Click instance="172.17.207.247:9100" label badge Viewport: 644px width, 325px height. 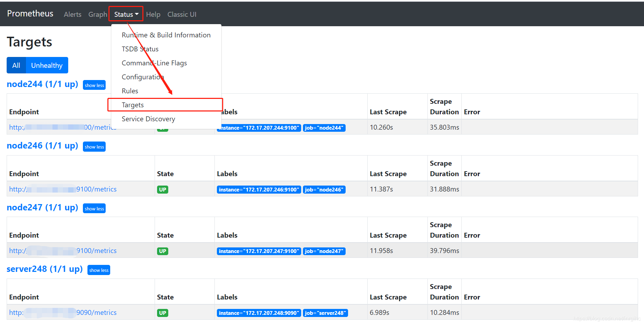coord(259,251)
